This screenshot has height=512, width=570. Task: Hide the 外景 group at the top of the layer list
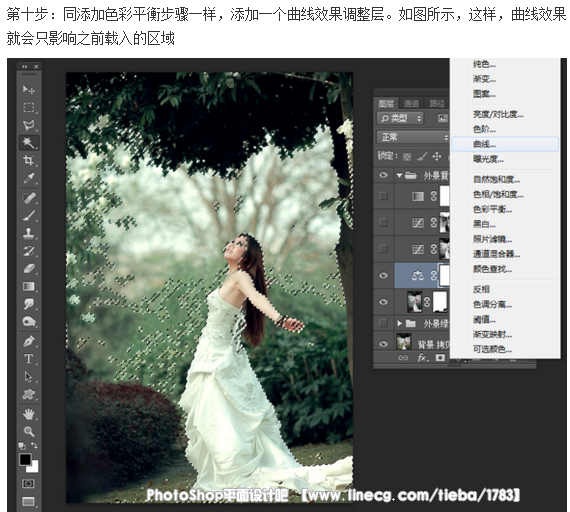click(383, 175)
